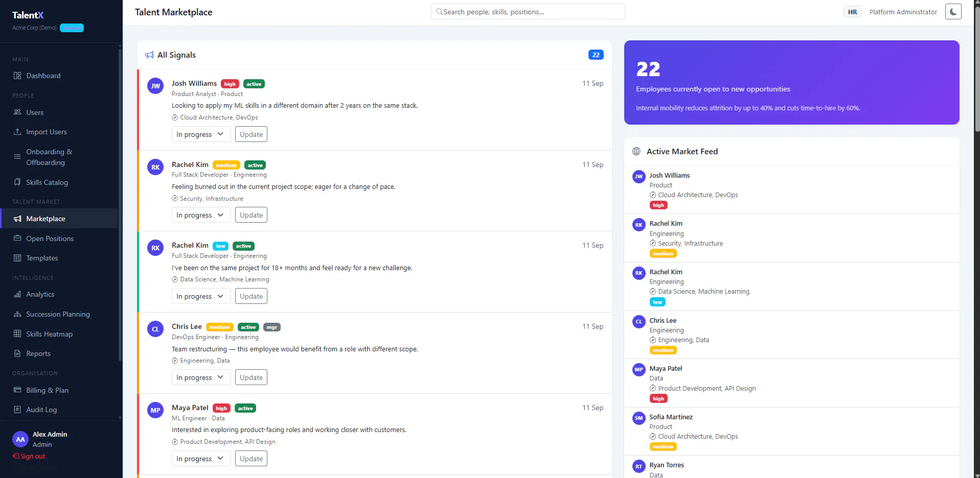Click Chris Lee's CL avatar in All Signals
This screenshot has width=980, height=478.
coord(155,329)
